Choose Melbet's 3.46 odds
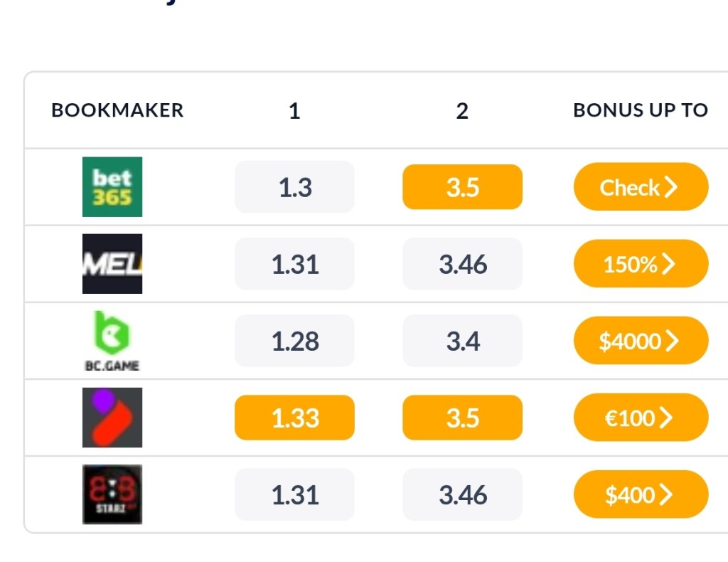728x562 pixels. [x=462, y=264]
